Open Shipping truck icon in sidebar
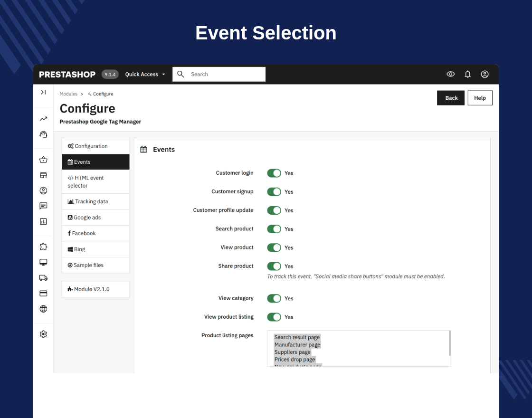The image size is (532, 418). [43, 278]
